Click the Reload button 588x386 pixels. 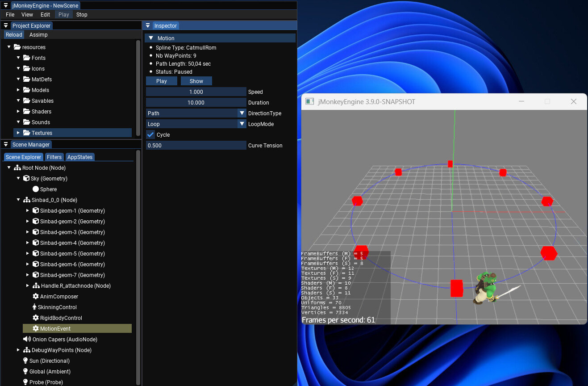(14, 35)
